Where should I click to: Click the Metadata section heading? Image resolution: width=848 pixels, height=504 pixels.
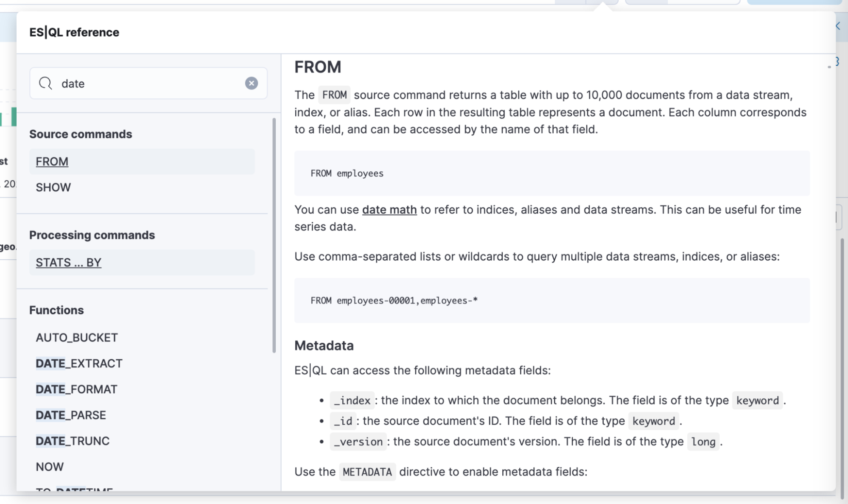coord(324,345)
